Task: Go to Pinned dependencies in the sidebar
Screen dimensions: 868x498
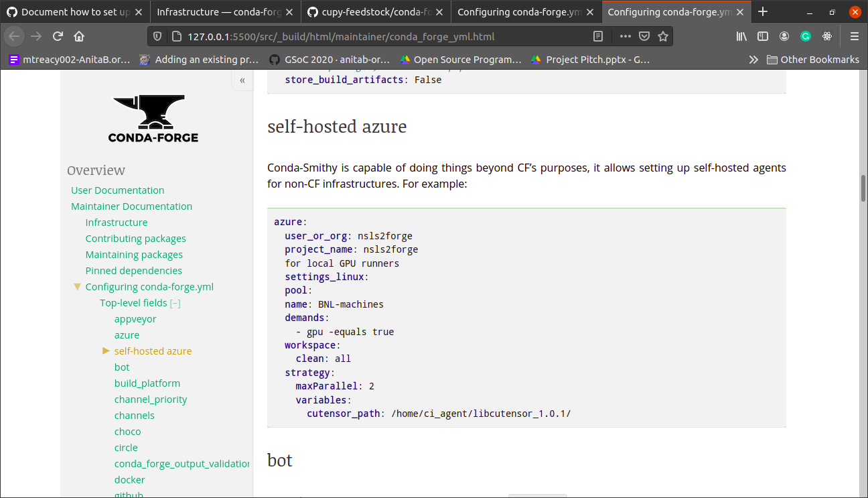Action: click(x=134, y=271)
